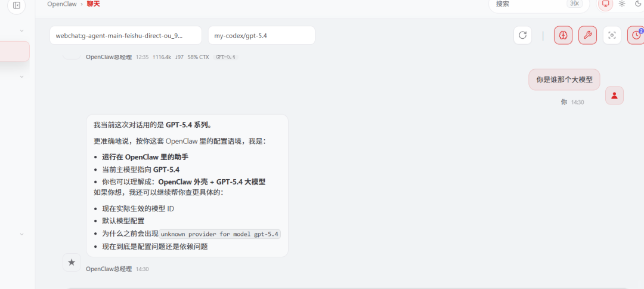Toggle the brain thinking icon

pos(563,35)
